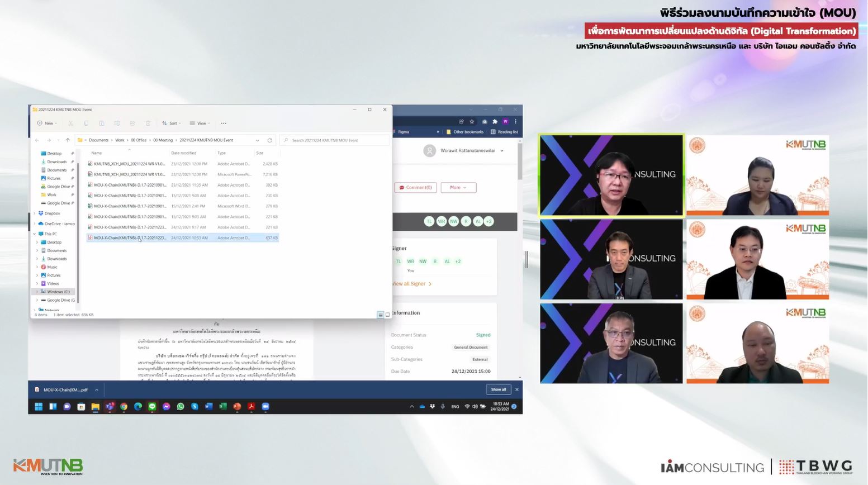Image resolution: width=868 pixels, height=485 pixels.
Task: Click the Delete trash icon in Explorer toolbar
Action: [x=148, y=123]
